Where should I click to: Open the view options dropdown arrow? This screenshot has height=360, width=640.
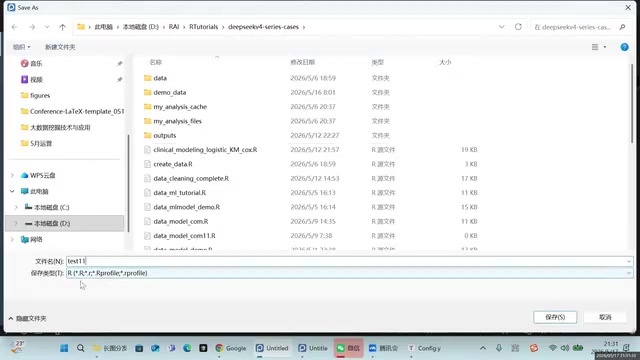pos(605,47)
